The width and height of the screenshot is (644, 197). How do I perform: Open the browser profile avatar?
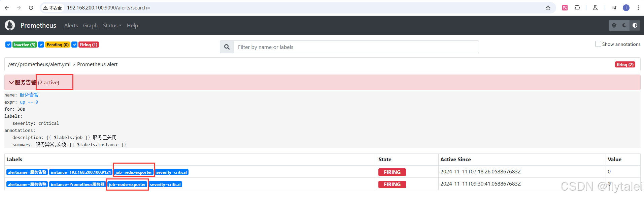tap(626, 8)
